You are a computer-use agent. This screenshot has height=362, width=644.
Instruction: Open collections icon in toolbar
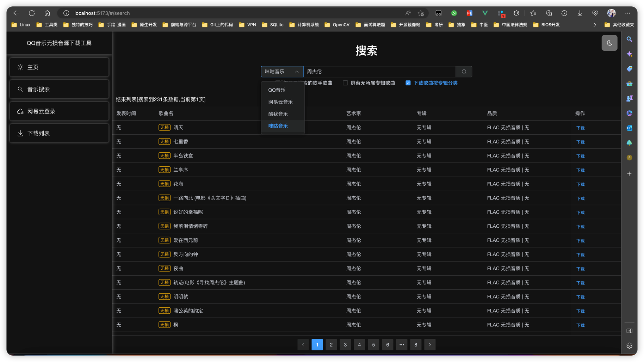point(549,13)
